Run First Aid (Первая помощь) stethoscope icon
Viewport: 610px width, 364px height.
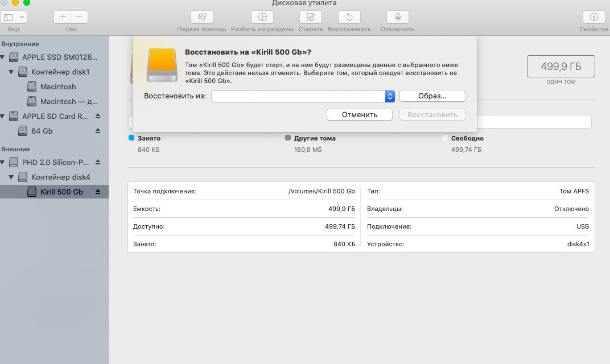pyautogui.click(x=201, y=17)
